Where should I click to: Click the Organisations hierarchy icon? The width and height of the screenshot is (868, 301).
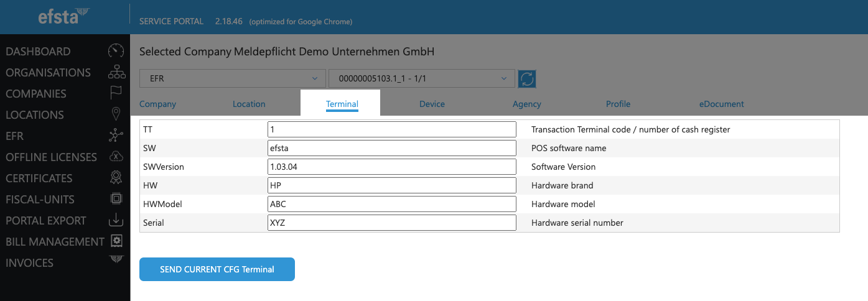click(x=116, y=73)
